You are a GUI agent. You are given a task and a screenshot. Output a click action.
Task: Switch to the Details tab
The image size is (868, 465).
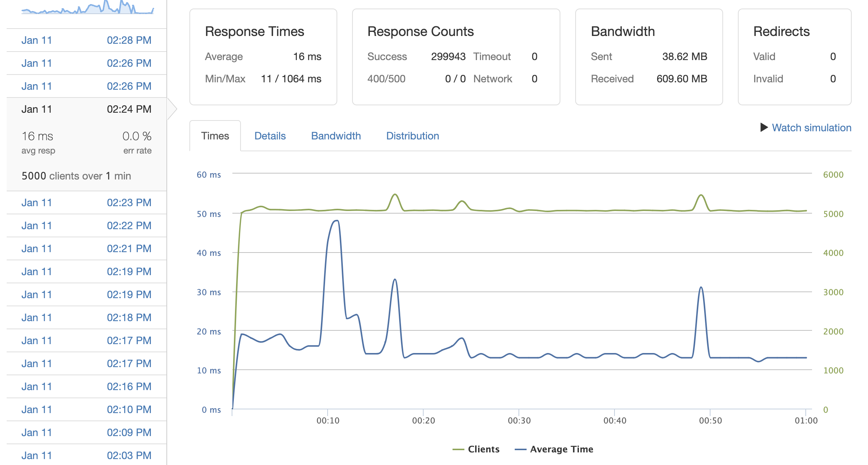pos(270,136)
